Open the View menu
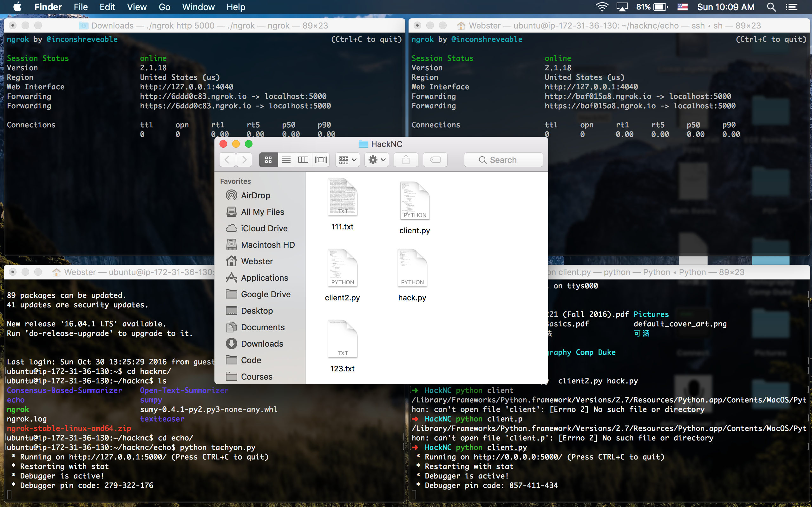The width and height of the screenshot is (812, 507). (137, 7)
